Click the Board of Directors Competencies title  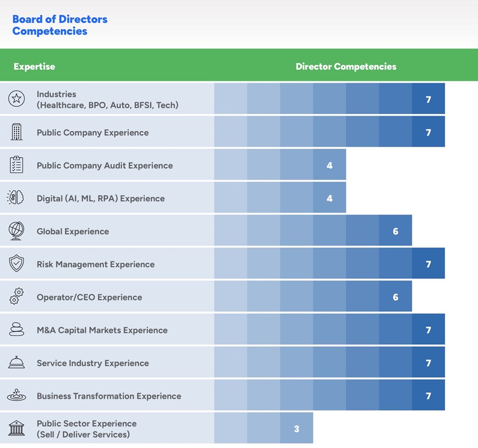[x=59, y=25]
